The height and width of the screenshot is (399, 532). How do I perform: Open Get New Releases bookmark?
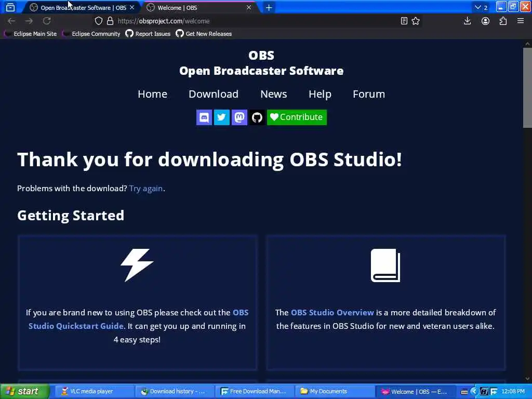[x=204, y=34]
